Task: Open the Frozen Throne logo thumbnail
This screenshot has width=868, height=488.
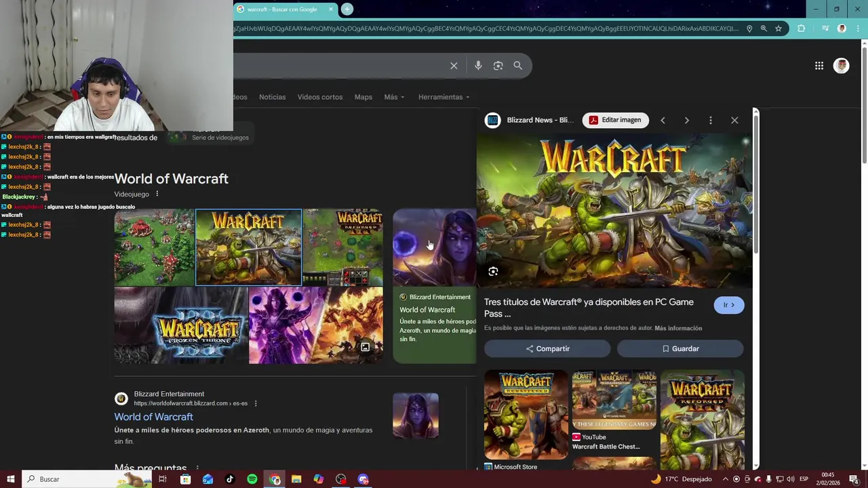Action: (x=181, y=325)
